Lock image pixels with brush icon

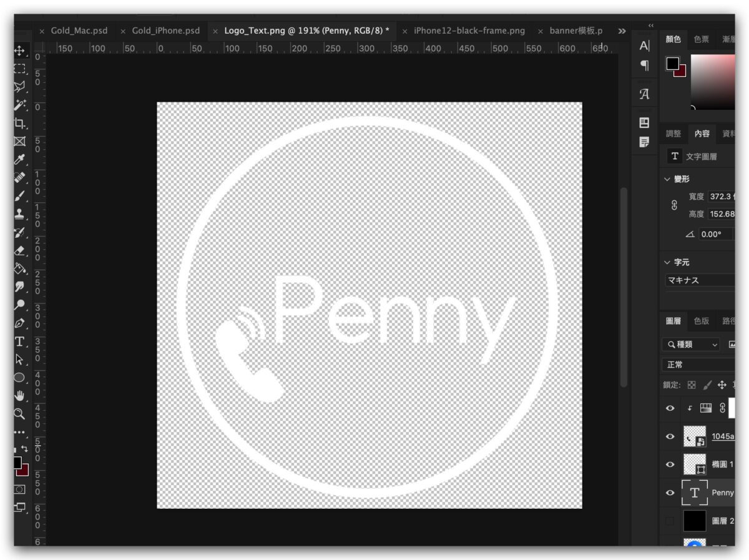707,385
